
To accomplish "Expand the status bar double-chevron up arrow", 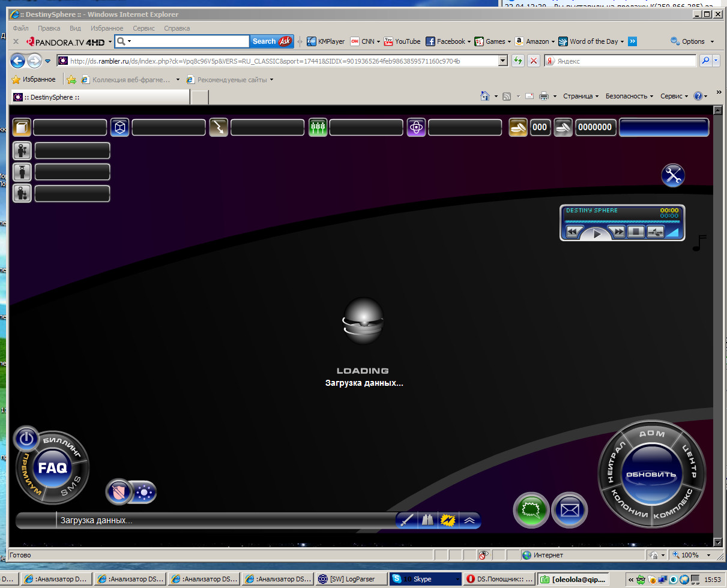I will pyautogui.click(x=469, y=520).
